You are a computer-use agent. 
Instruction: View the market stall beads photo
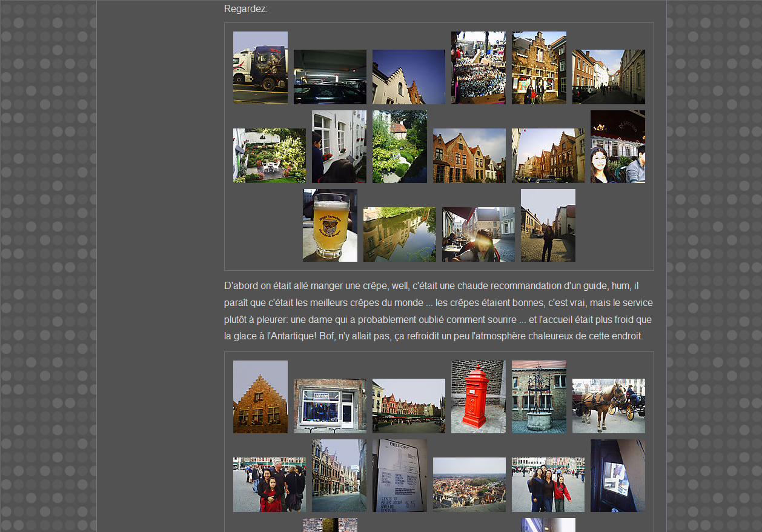point(479,68)
